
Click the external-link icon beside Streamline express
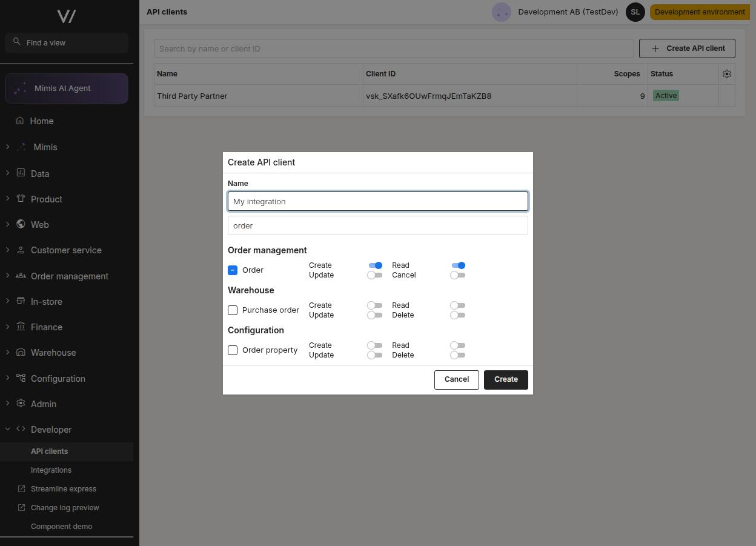coord(22,488)
